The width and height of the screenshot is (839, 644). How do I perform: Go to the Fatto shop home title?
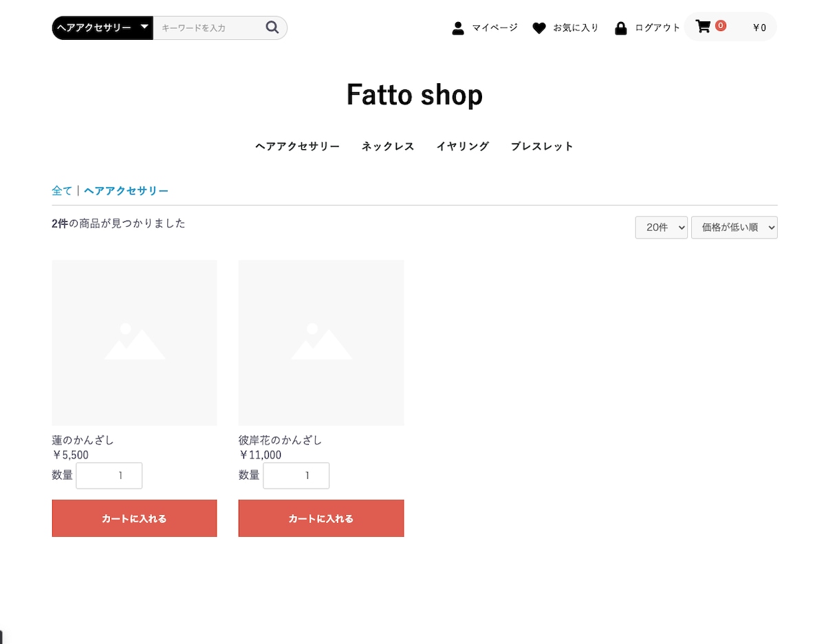coord(415,94)
